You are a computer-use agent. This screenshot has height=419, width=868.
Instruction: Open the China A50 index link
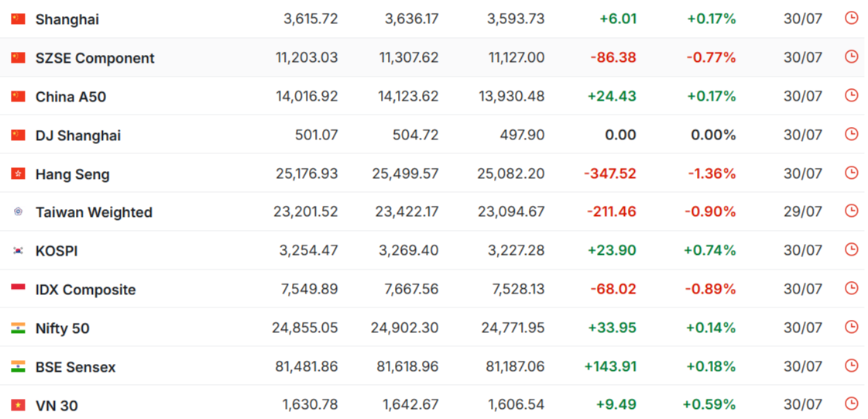70,97
